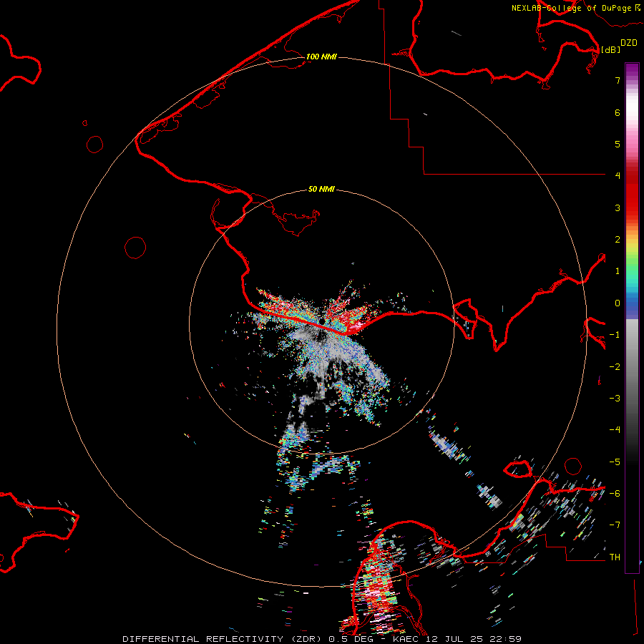
Task: Click the 0 value on color scale
Action: tap(618, 303)
